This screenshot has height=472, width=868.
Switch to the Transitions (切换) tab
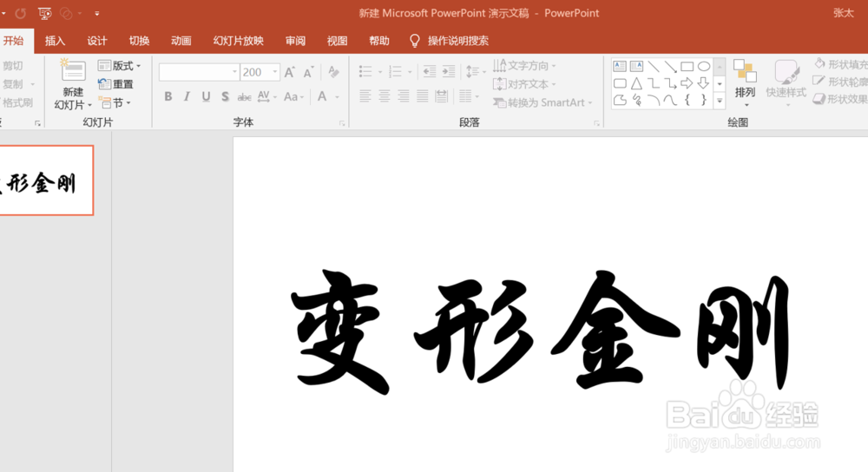[x=139, y=41]
